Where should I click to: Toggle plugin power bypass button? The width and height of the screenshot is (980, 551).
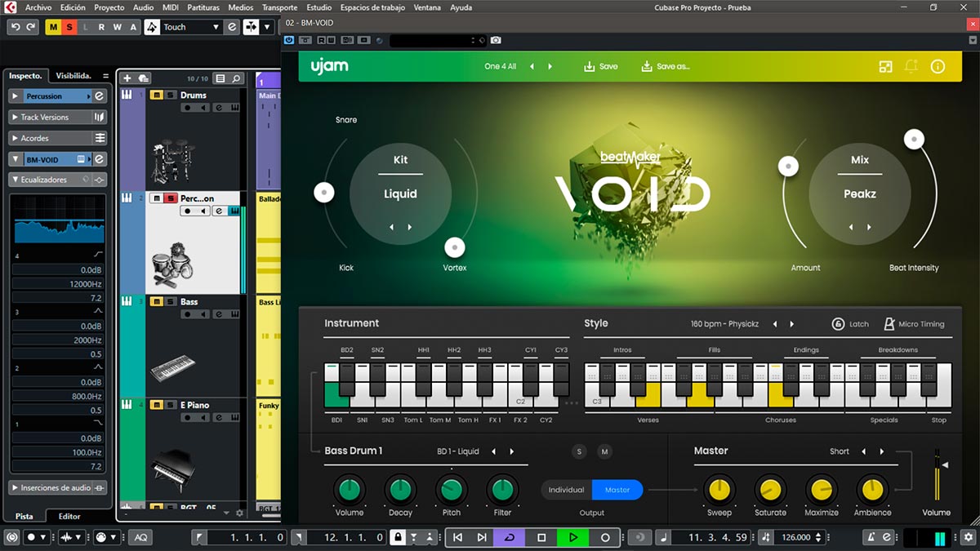[289, 40]
